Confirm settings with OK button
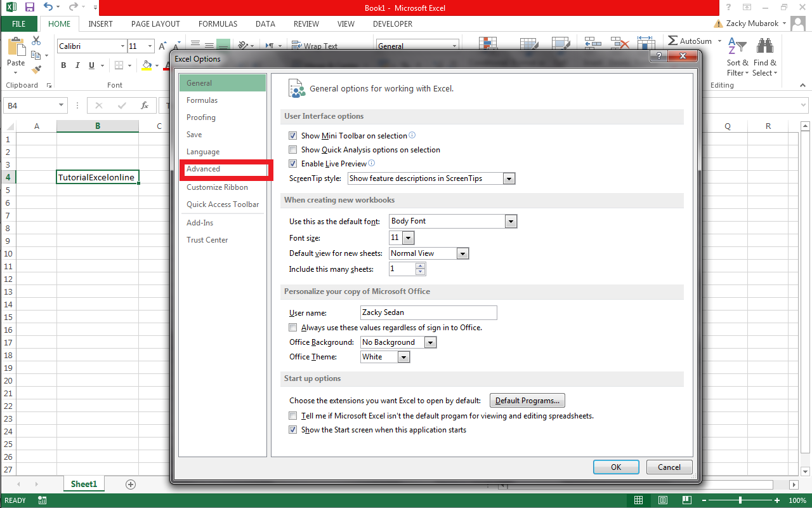 (615, 467)
